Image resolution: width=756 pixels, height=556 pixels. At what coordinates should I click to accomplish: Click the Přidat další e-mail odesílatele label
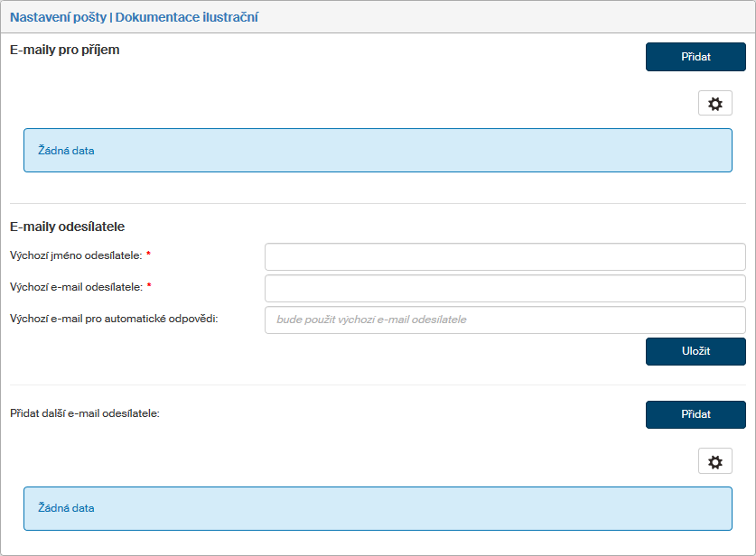[x=84, y=413]
